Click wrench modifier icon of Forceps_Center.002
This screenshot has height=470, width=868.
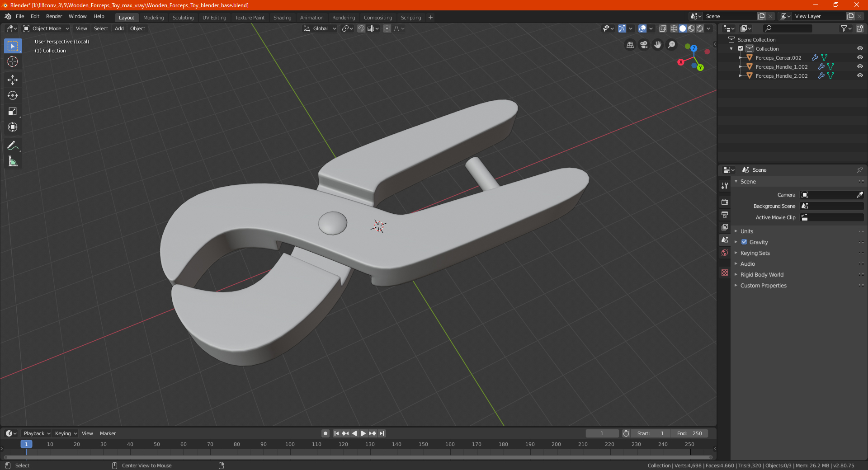click(815, 57)
